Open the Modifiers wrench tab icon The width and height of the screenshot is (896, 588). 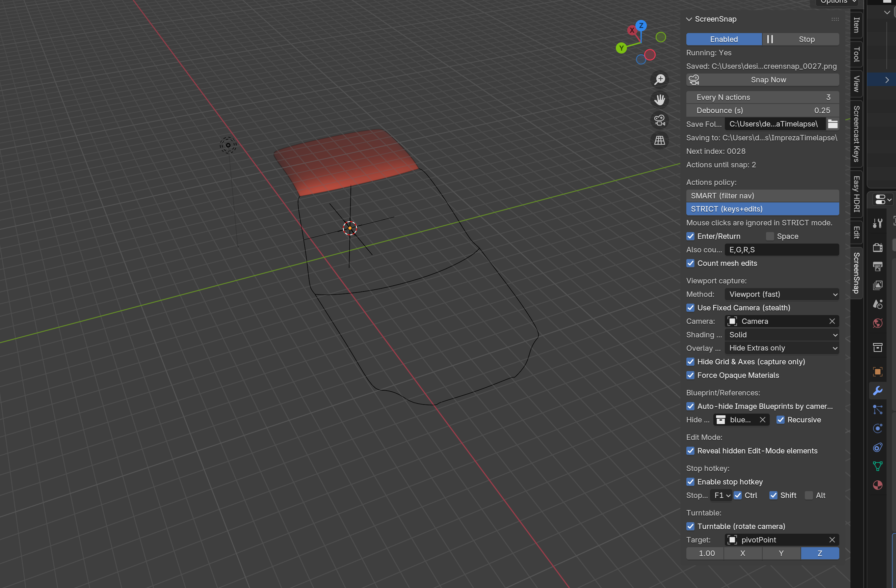[877, 391]
